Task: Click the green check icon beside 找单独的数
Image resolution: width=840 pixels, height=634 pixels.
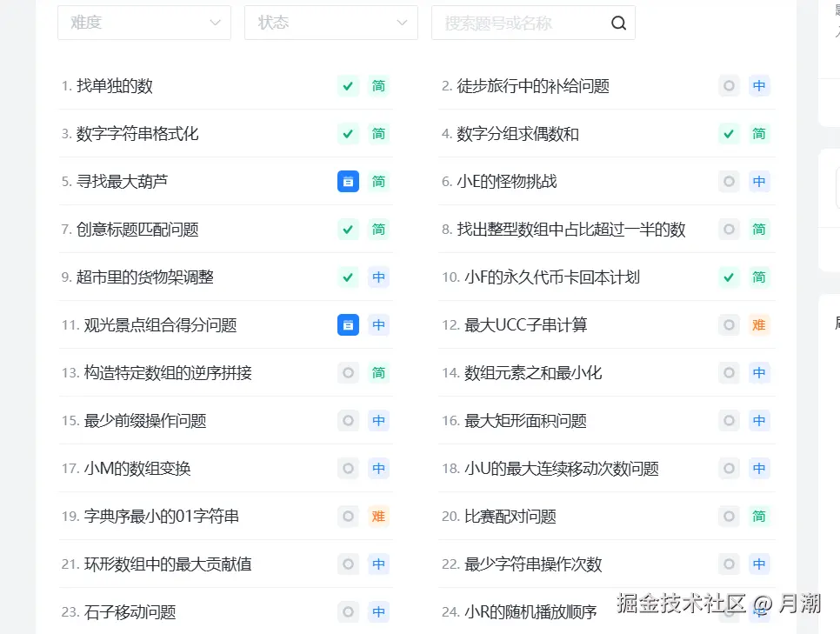Action: [348, 85]
